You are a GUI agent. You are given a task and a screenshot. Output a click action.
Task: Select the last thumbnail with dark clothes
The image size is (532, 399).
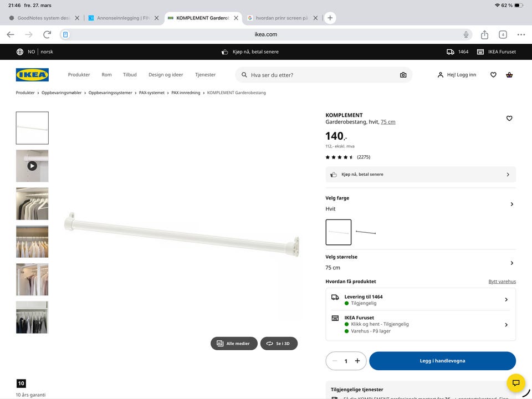point(32,317)
